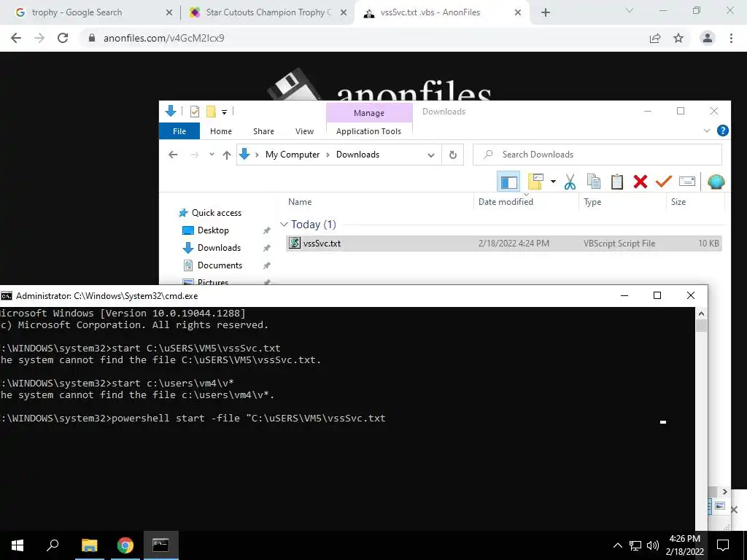747x560 pixels.
Task: Switch to Chrome from taskbar
Action: (x=125, y=545)
